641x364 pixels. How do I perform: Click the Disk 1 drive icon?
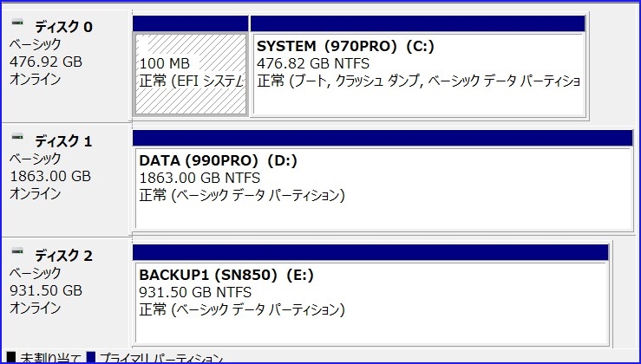point(17,139)
